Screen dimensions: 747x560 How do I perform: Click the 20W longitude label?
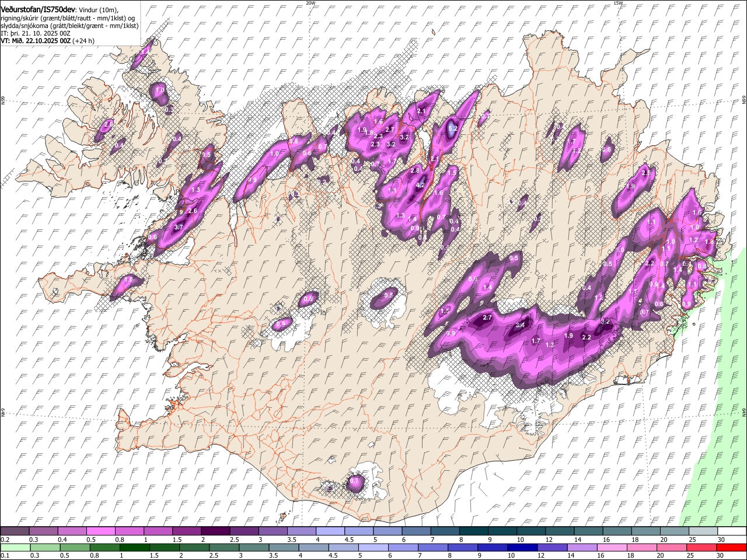(x=310, y=3)
